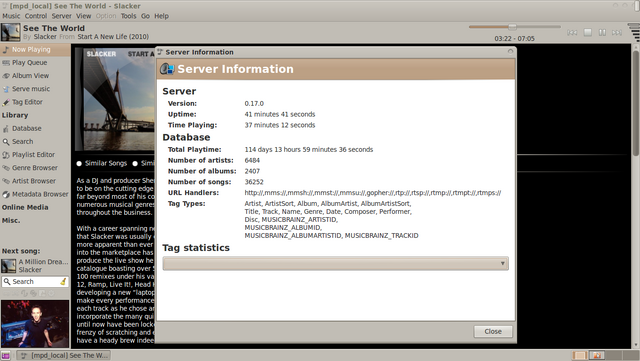Click the 41 minutes 41 seconds uptime value
This screenshot has width=640, height=361.
coord(280,114)
